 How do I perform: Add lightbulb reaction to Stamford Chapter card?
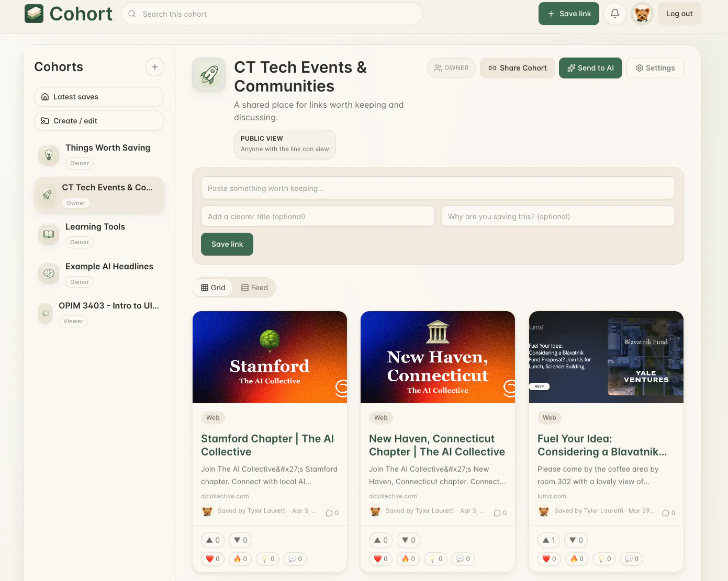pos(268,559)
